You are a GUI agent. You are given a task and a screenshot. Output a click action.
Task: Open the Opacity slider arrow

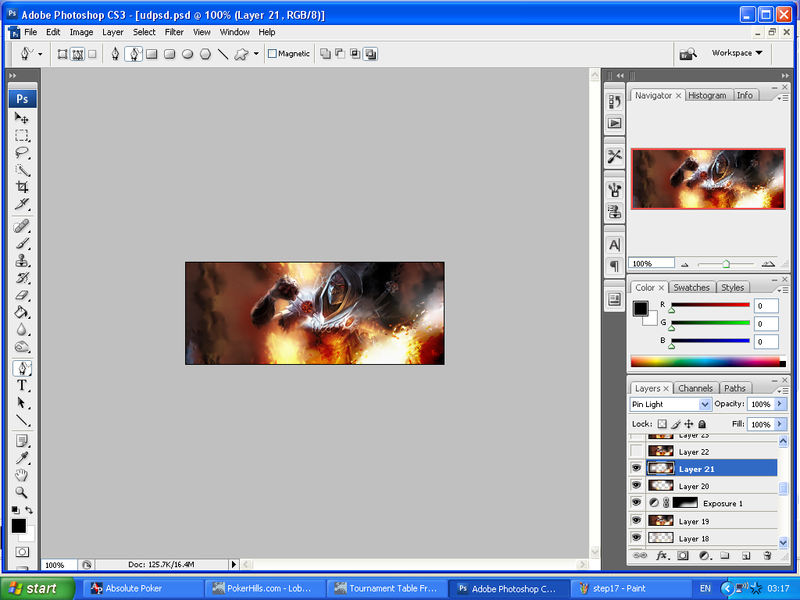pyautogui.click(x=780, y=404)
